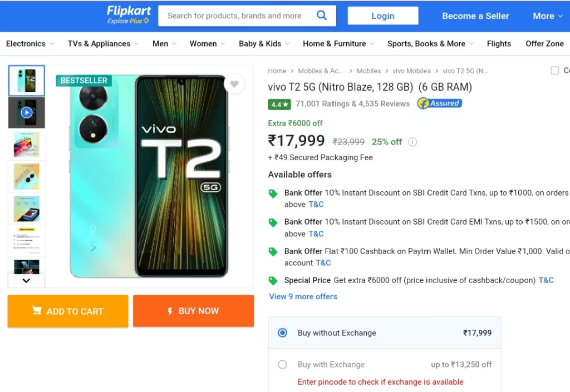Viewport: 570px width, 392px height.
Task: Open the Flipkart Assured badge
Action: (440, 103)
